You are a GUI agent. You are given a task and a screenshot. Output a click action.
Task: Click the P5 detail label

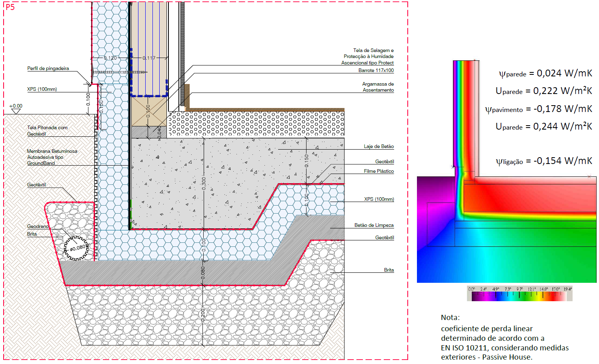pos(10,7)
